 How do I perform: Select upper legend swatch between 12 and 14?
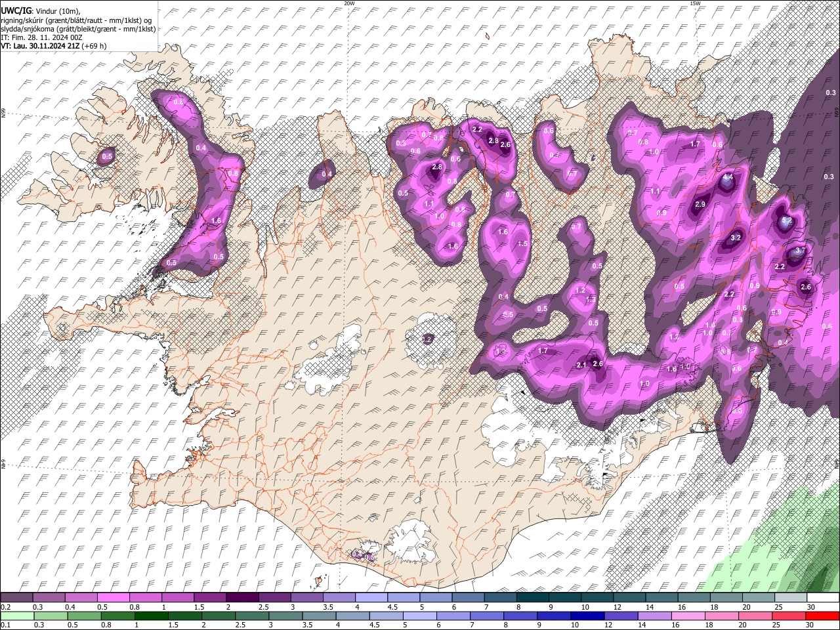coord(629,598)
